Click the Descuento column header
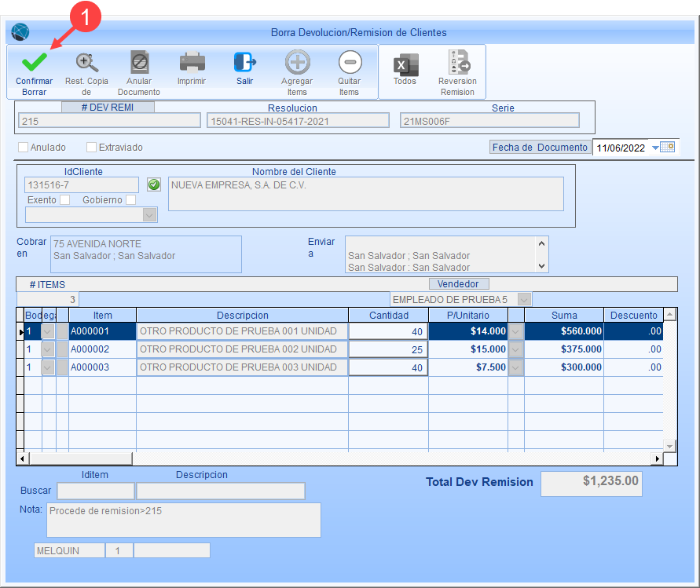This screenshot has height=588, width=700. pyautogui.click(x=633, y=315)
